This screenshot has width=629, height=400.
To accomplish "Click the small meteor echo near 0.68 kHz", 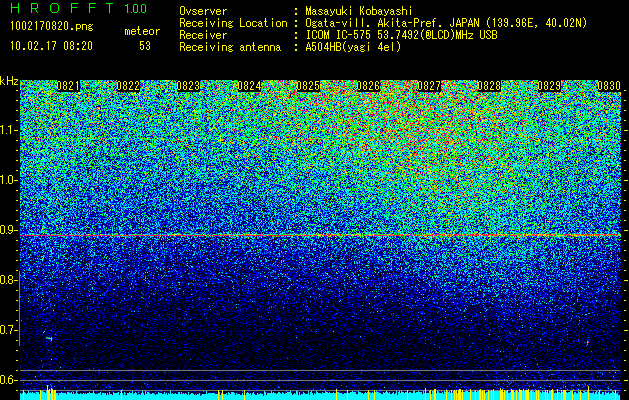I will [49, 339].
